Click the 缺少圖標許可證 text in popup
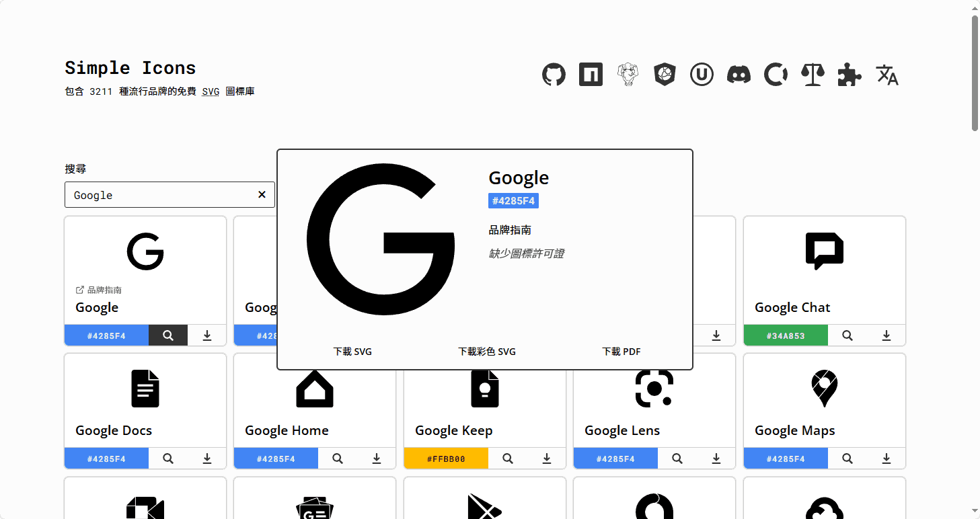The height and width of the screenshot is (519, 980). pyautogui.click(x=526, y=253)
